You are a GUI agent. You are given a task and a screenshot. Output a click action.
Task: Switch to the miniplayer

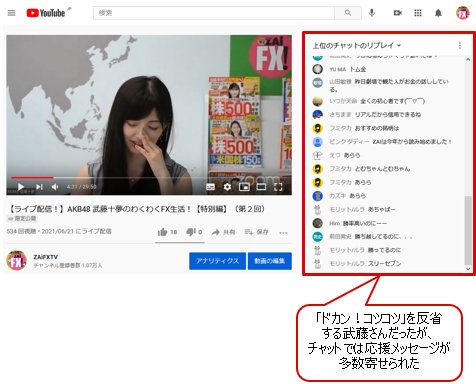[x=244, y=187]
